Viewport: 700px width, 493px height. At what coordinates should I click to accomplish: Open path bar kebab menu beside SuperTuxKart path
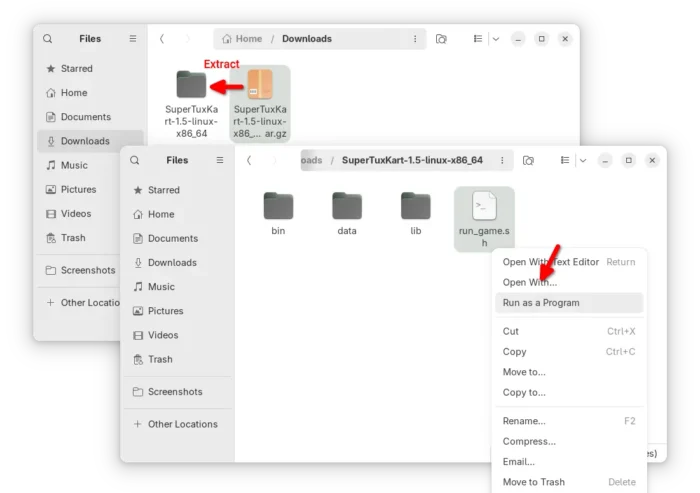502,160
